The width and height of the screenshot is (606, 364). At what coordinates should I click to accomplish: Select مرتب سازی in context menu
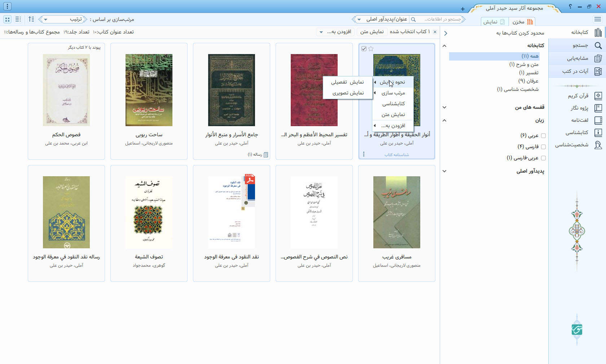tap(393, 93)
